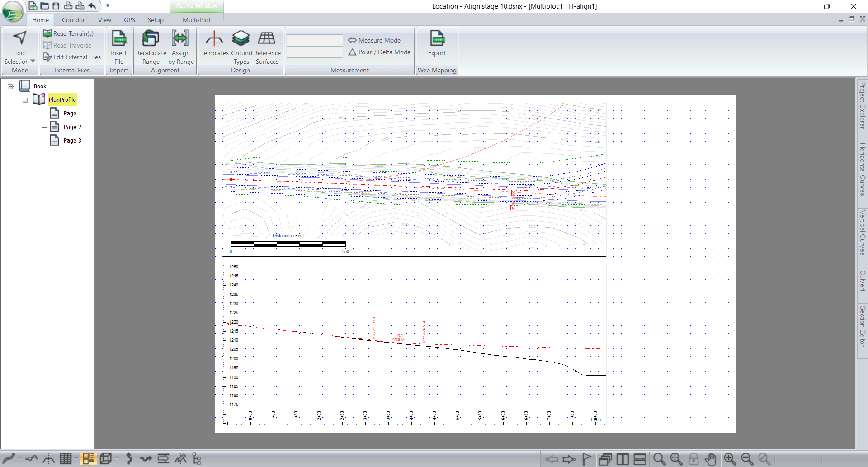Undo the last action
This screenshot has height=467, width=868.
(92, 6)
